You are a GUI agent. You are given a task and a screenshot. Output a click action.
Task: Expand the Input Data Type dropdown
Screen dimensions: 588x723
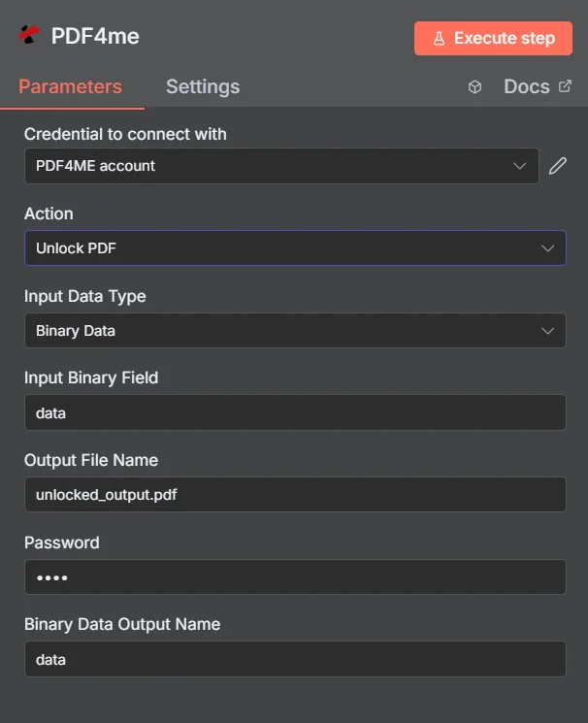(x=295, y=331)
